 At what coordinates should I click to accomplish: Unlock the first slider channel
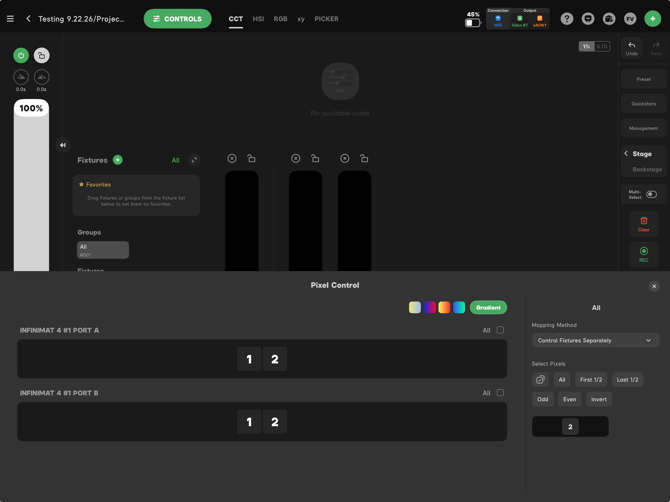coord(251,159)
